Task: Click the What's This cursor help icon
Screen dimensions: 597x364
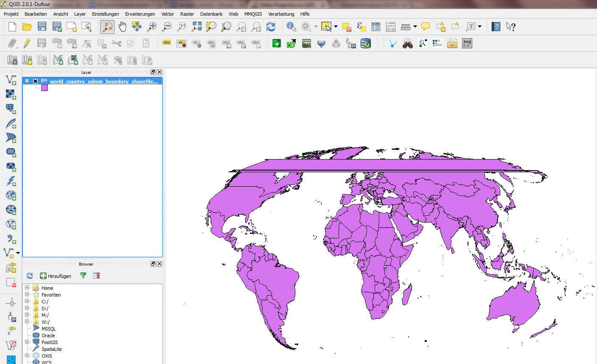Action: click(511, 27)
